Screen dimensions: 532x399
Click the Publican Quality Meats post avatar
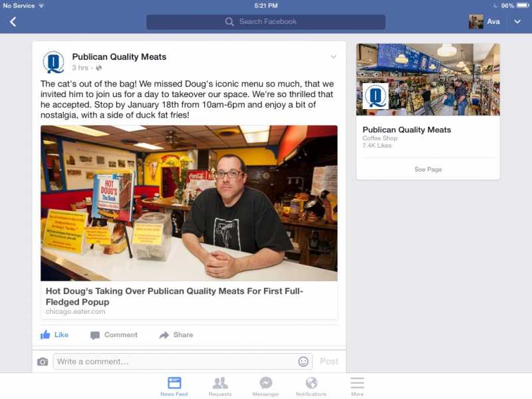pos(54,62)
